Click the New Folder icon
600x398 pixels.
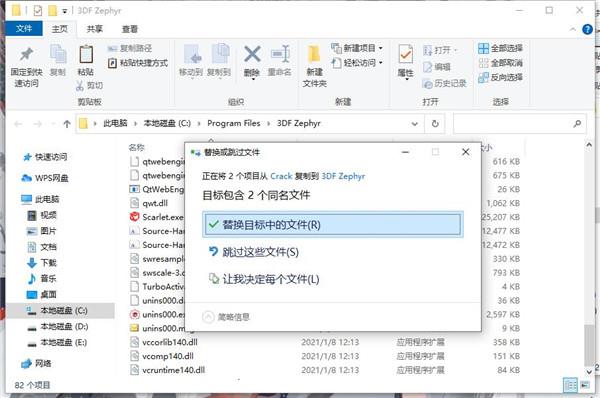click(x=314, y=54)
